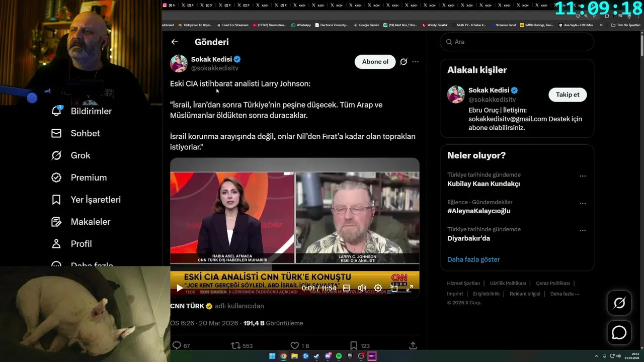
Task: Open WhatsApp bookmark in bookmarks bar
Action: click(x=301, y=25)
